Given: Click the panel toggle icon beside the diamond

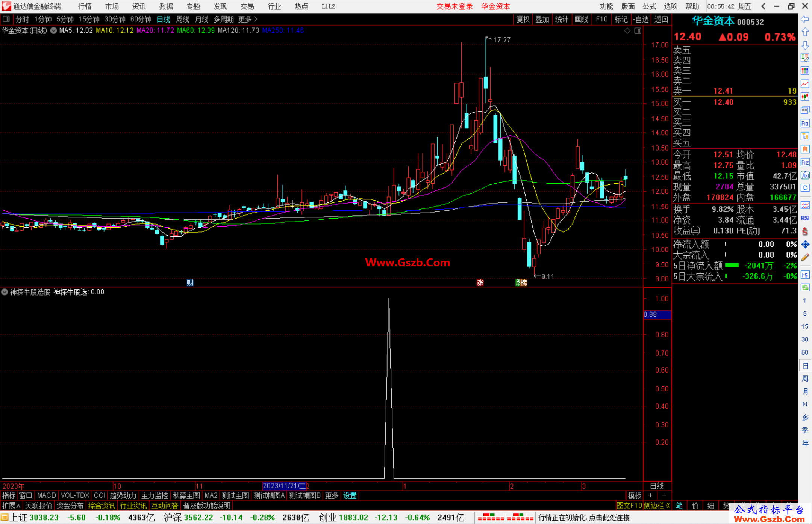Looking at the screenshot, I should click(638, 31).
